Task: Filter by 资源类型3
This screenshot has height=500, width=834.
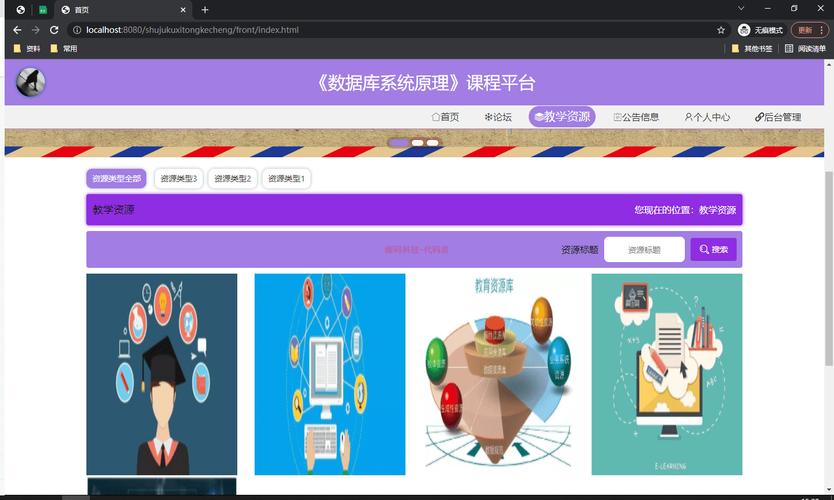Action: point(179,179)
